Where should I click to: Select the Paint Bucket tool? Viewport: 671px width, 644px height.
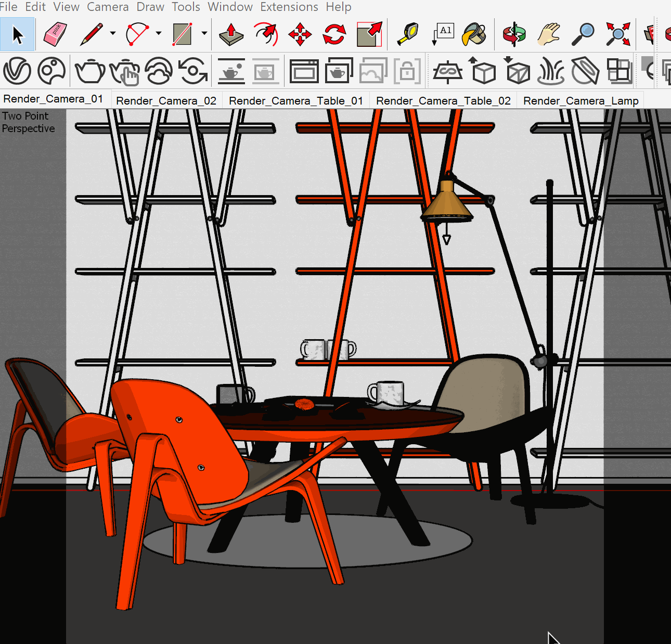pos(474,34)
